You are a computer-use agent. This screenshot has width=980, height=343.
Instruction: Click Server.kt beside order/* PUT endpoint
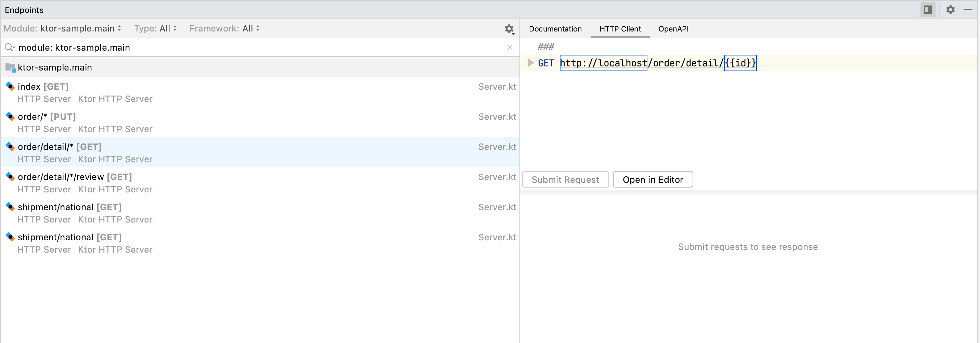coord(497,117)
